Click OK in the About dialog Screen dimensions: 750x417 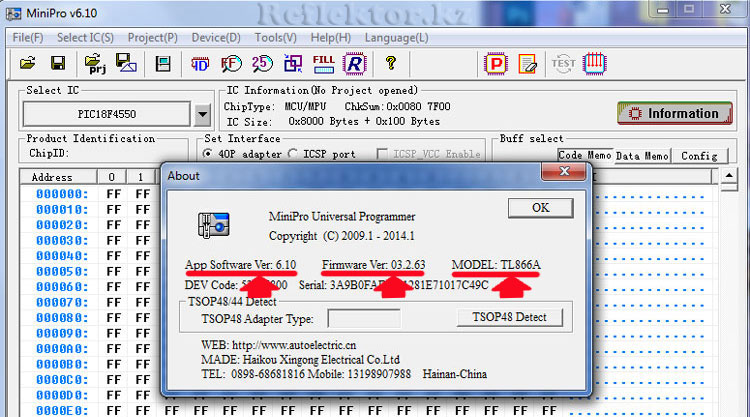point(540,208)
